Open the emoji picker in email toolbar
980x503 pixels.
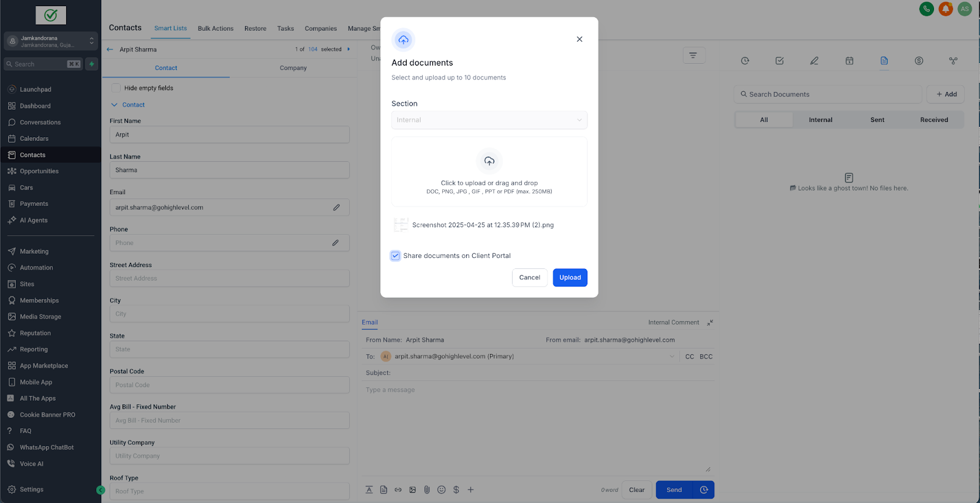pos(442,490)
